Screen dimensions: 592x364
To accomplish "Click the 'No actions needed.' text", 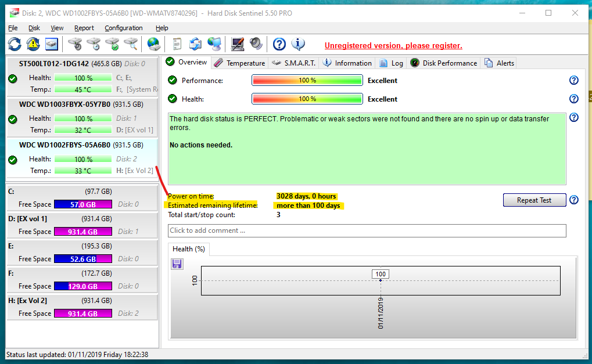I will pos(201,145).
